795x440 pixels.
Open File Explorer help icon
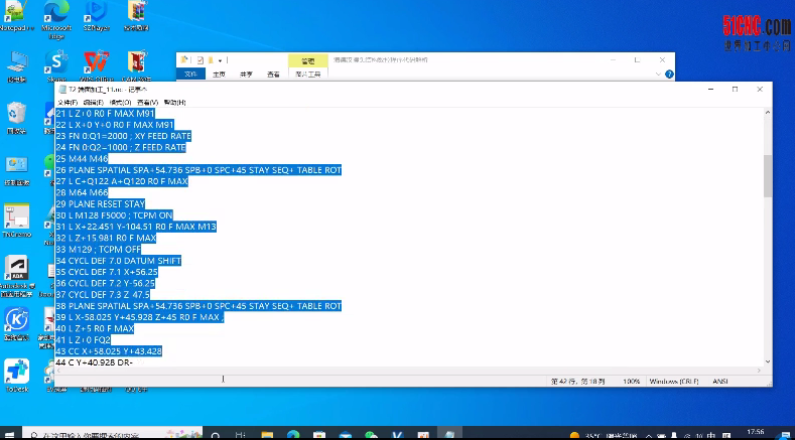(667, 74)
